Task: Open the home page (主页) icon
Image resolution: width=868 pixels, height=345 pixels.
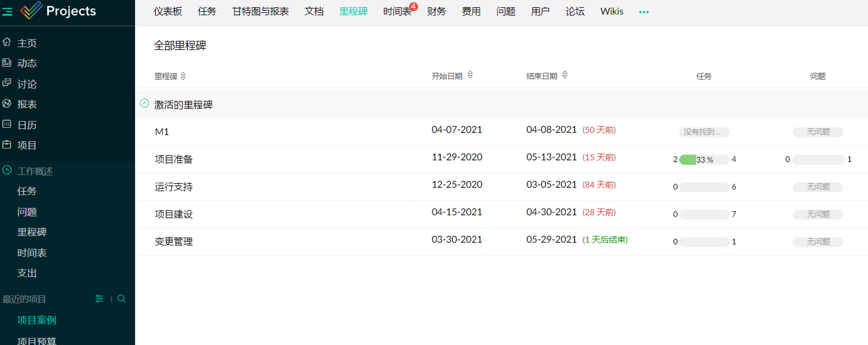Action: [x=7, y=42]
